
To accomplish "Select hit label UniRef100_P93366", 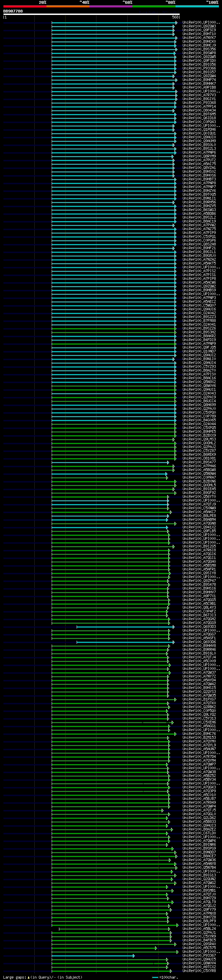I will click(199, 68).
